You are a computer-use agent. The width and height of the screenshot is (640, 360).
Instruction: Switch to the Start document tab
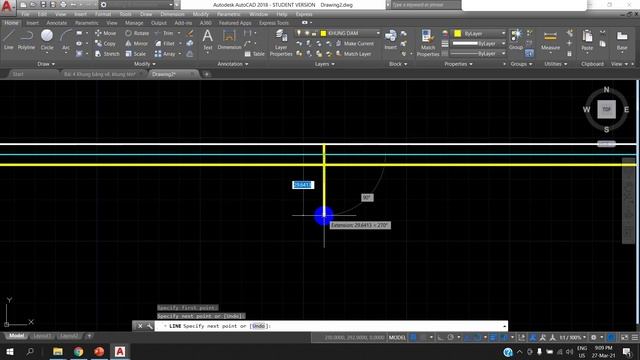pyautogui.click(x=18, y=74)
